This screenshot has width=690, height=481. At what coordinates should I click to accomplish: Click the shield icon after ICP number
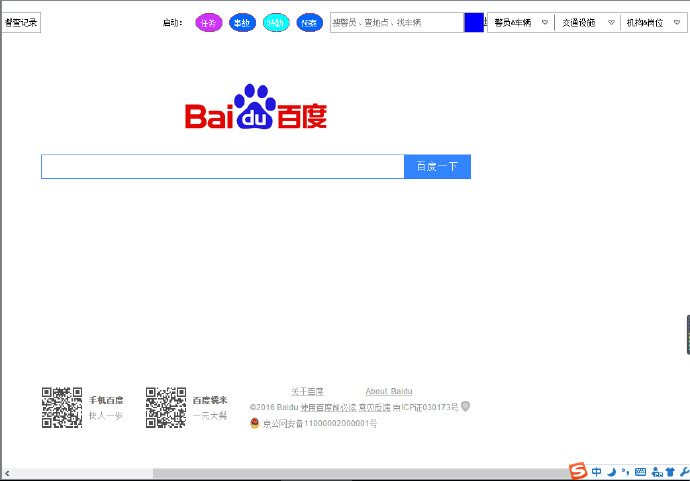tap(465, 406)
